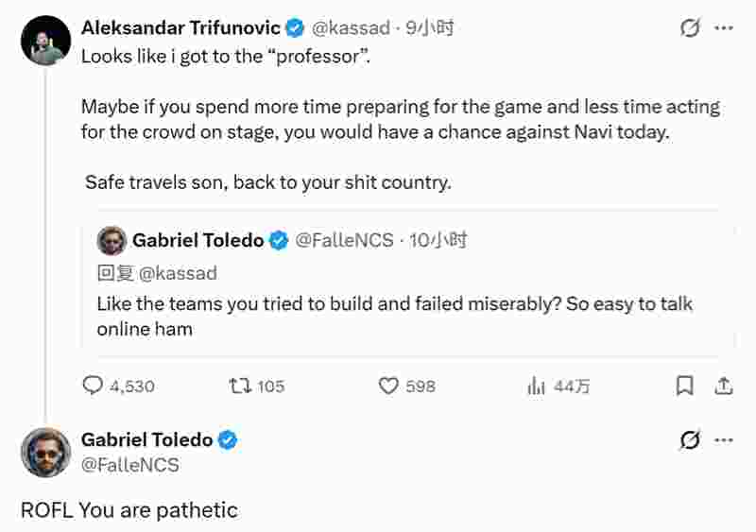Screen dimensions: 756x532
Task: Click small Gabriel Toledo avatar in quoted tweet
Action: (x=112, y=240)
